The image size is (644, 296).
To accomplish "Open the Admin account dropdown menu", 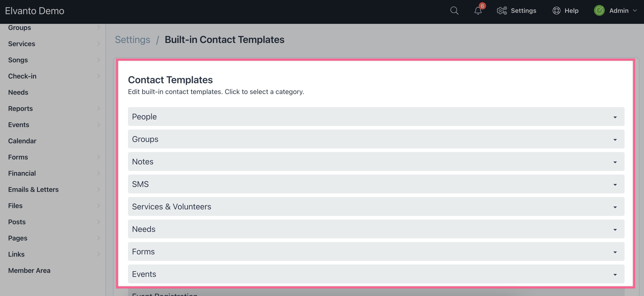I will tap(619, 11).
